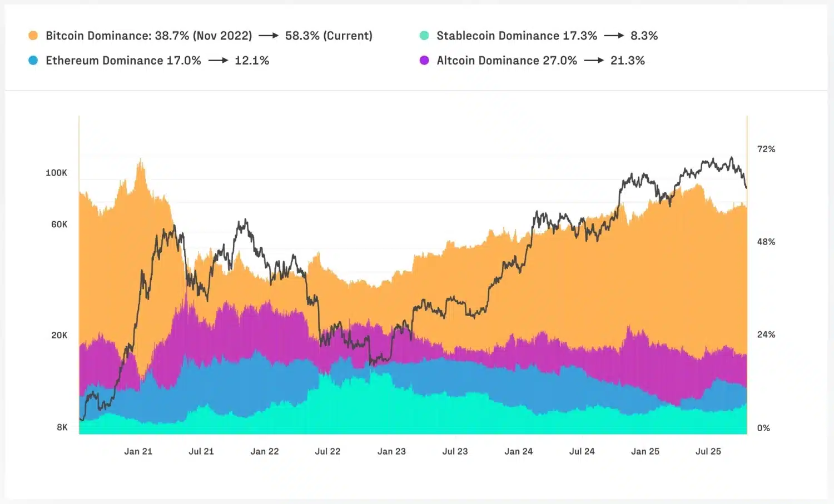
Task: Click the purple Altcoin Dominance legend dot
Action: (424, 61)
